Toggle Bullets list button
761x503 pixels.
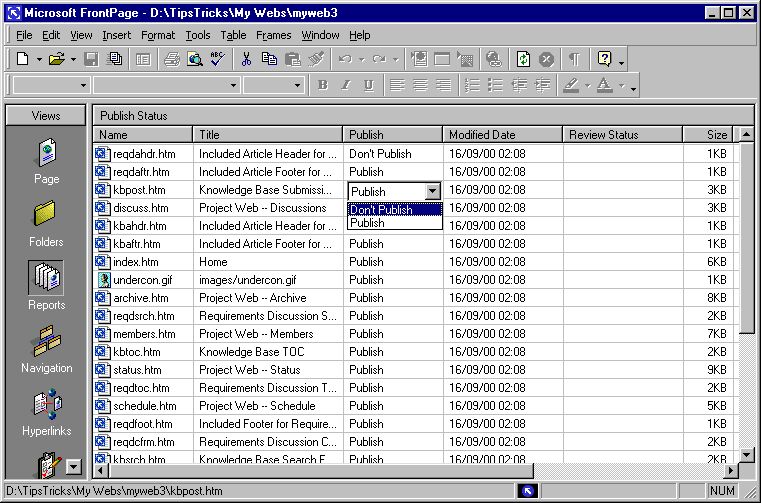(x=495, y=85)
